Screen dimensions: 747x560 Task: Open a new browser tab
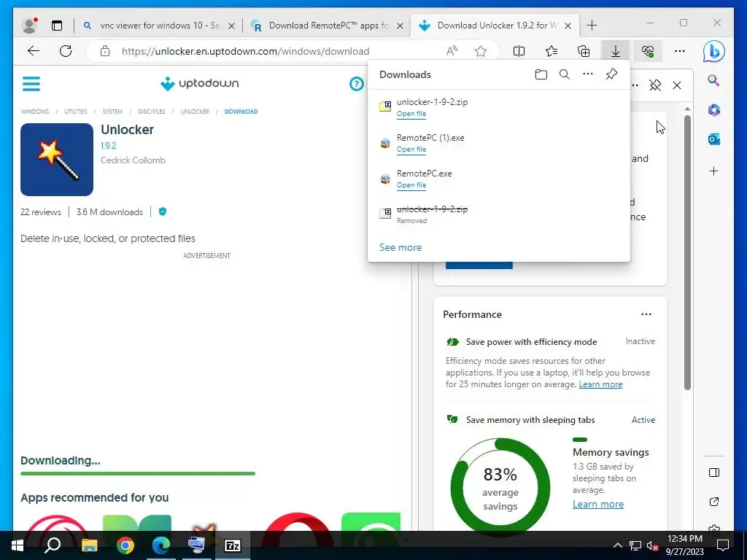(x=592, y=26)
